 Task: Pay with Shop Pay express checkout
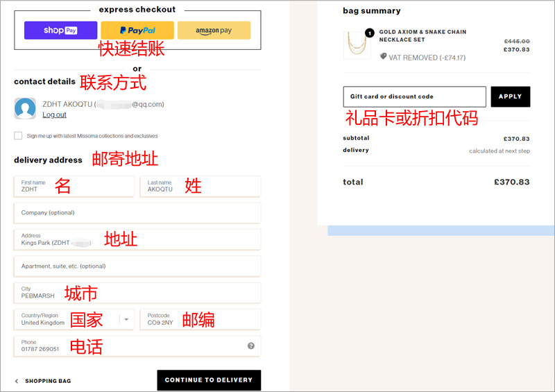point(60,30)
